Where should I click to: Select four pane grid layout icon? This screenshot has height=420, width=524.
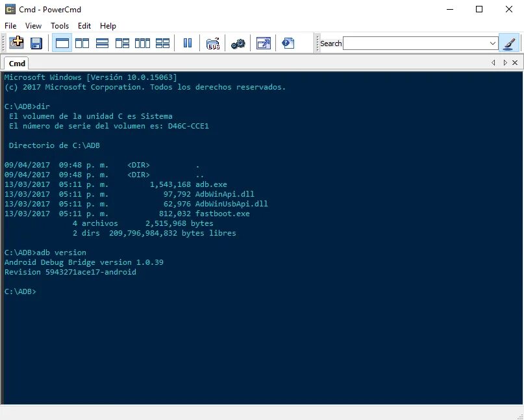pyautogui.click(x=163, y=43)
